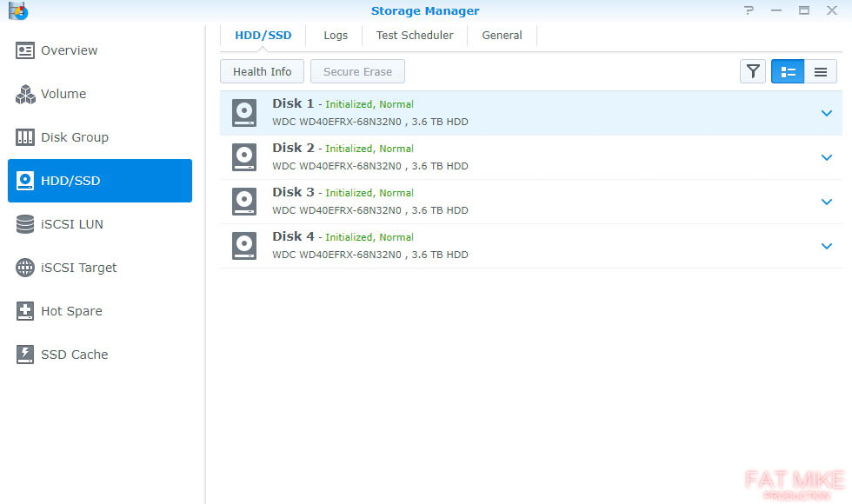Image resolution: width=852 pixels, height=504 pixels.
Task: Select the Disk 3 title
Action: coord(293,192)
